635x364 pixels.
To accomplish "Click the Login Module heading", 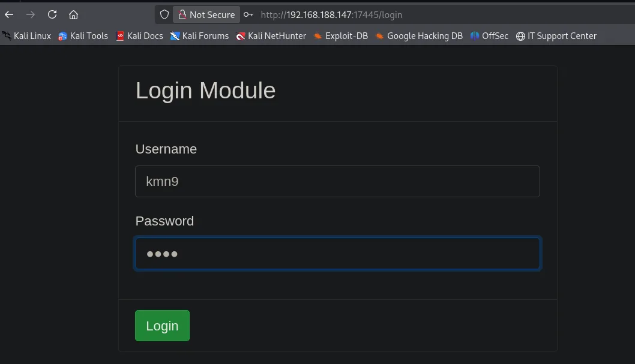I will [205, 91].
